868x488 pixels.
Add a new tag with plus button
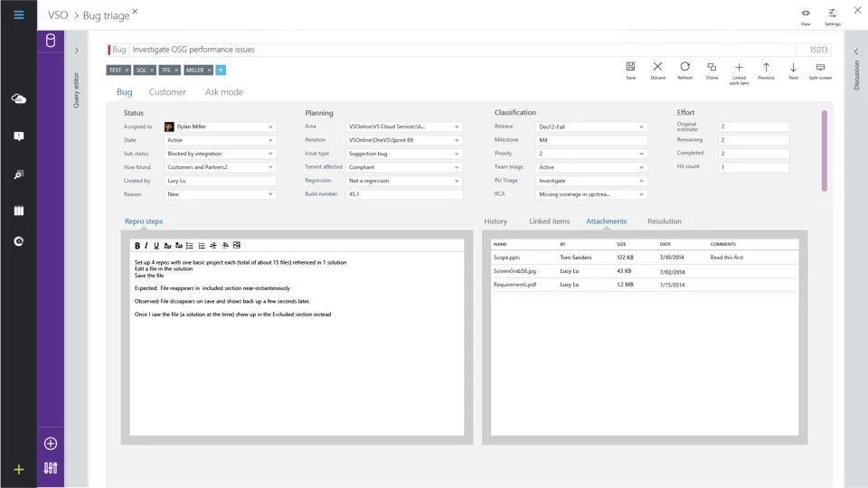click(x=221, y=70)
